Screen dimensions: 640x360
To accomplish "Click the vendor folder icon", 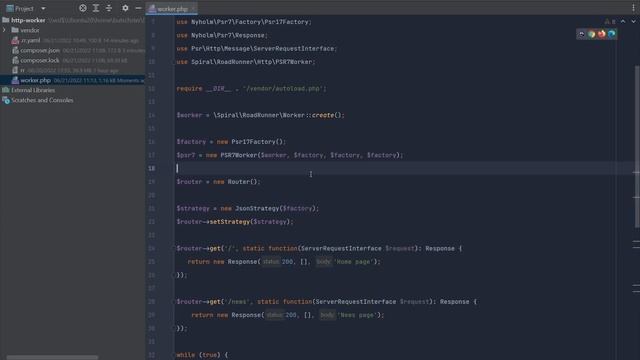I will [x=15, y=30].
